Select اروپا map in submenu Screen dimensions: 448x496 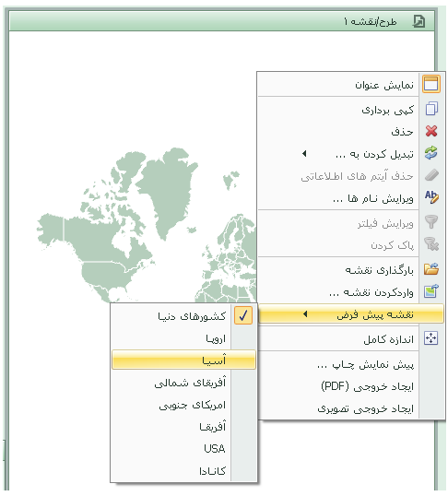[x=183, y=338]
